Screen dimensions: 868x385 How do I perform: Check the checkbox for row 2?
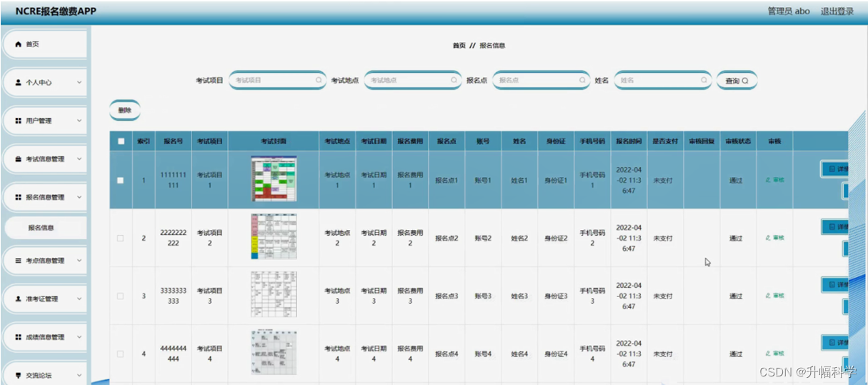[121, 238]
